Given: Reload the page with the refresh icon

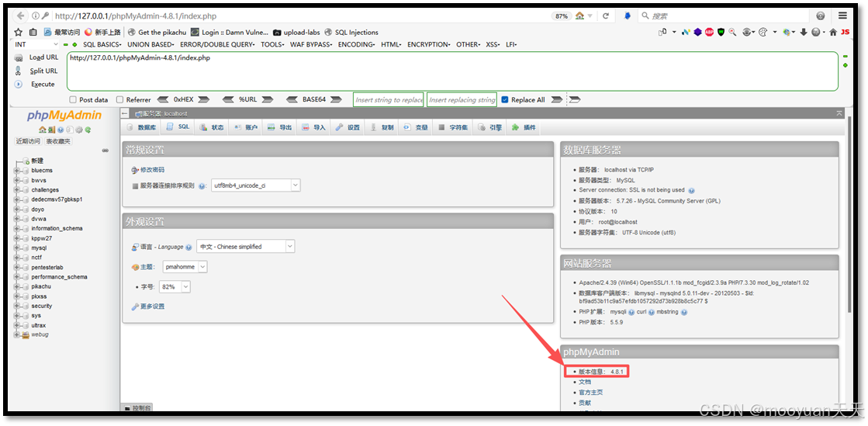Looking at the screenshot, I should click(606, 16).
